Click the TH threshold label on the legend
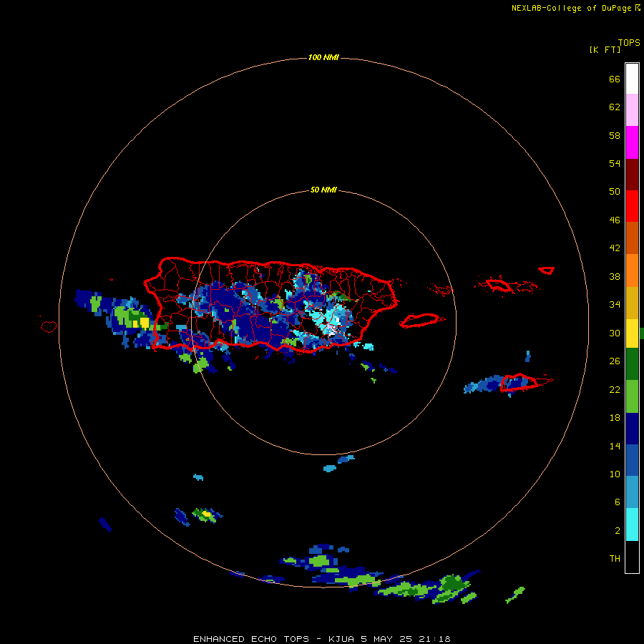The width and height of the screenshot is (644, 644). click(x=615, y=559)
